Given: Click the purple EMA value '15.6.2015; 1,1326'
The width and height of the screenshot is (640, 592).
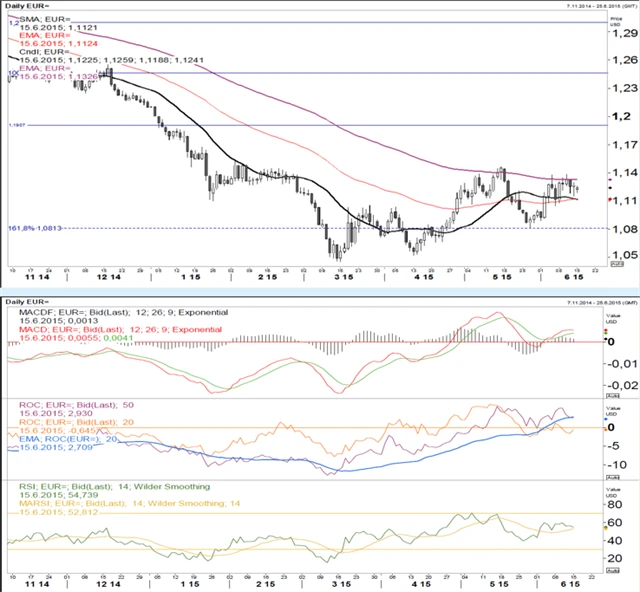Looking at the screenshot, I should (58, 76).
